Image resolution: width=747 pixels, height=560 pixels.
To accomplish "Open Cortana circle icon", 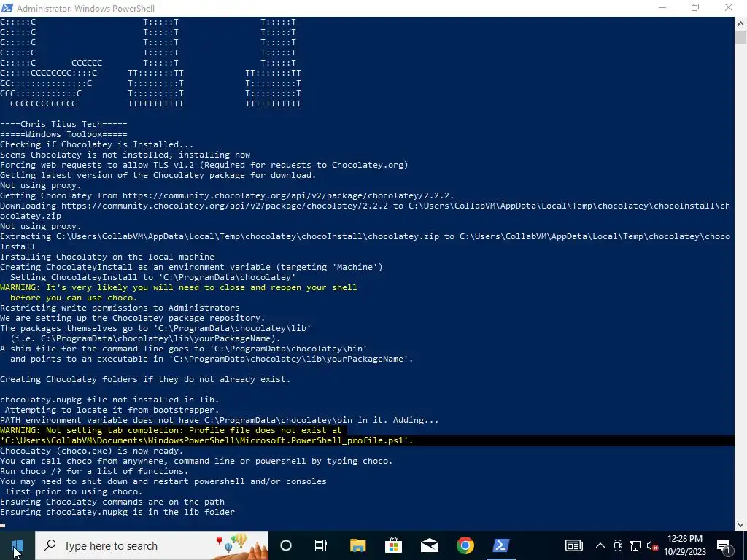I will click(286, 545).
